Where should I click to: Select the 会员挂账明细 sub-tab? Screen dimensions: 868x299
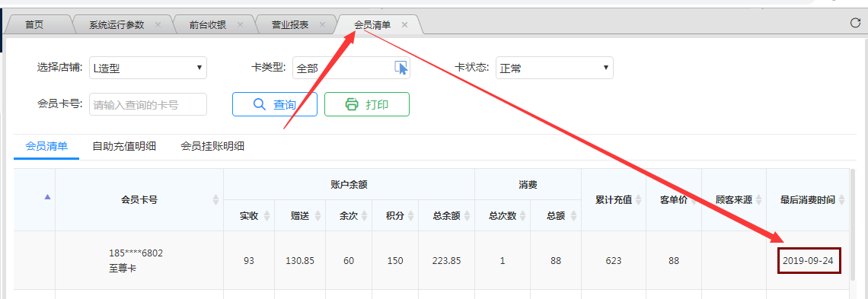click(212, 147)
